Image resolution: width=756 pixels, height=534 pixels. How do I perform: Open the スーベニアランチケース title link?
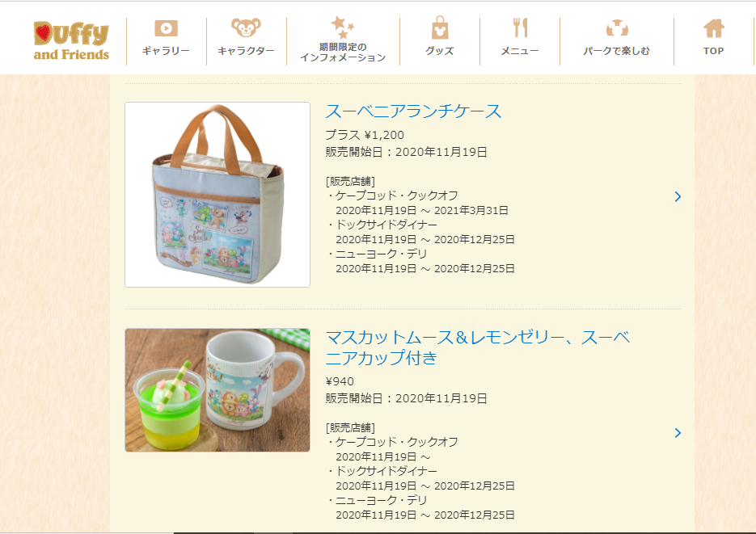point(413,111)
